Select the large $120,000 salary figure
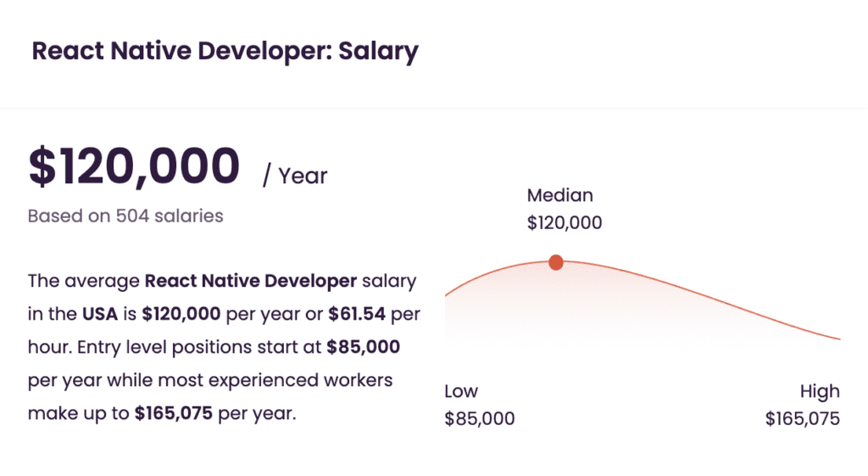Screen dimensions: 868x476 tap(134, 165)
